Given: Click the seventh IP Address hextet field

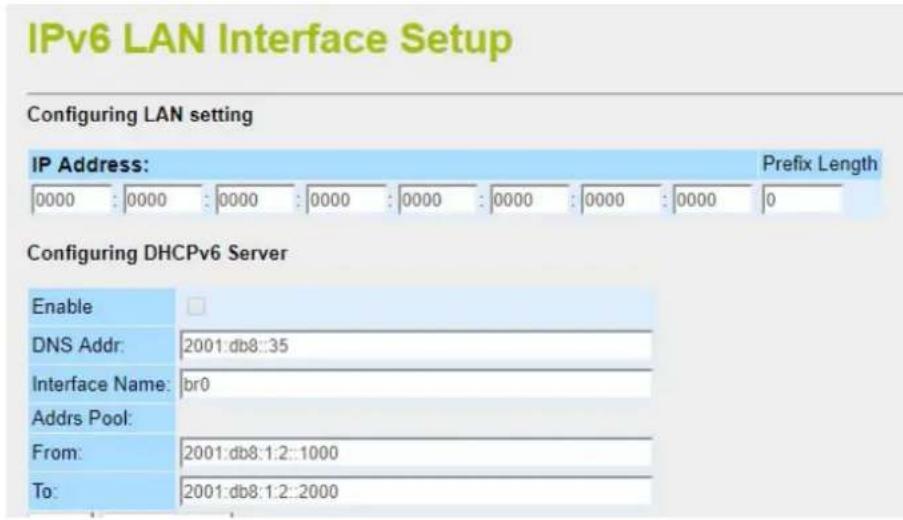Looking at the screenshot, I should (621, 200).
